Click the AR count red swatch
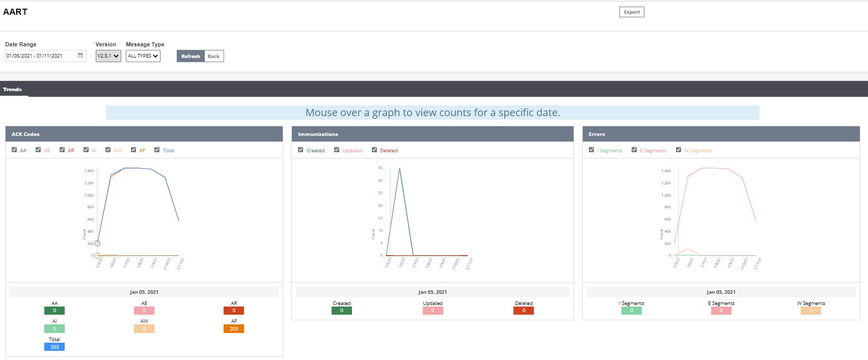 (x=234, y=311)
